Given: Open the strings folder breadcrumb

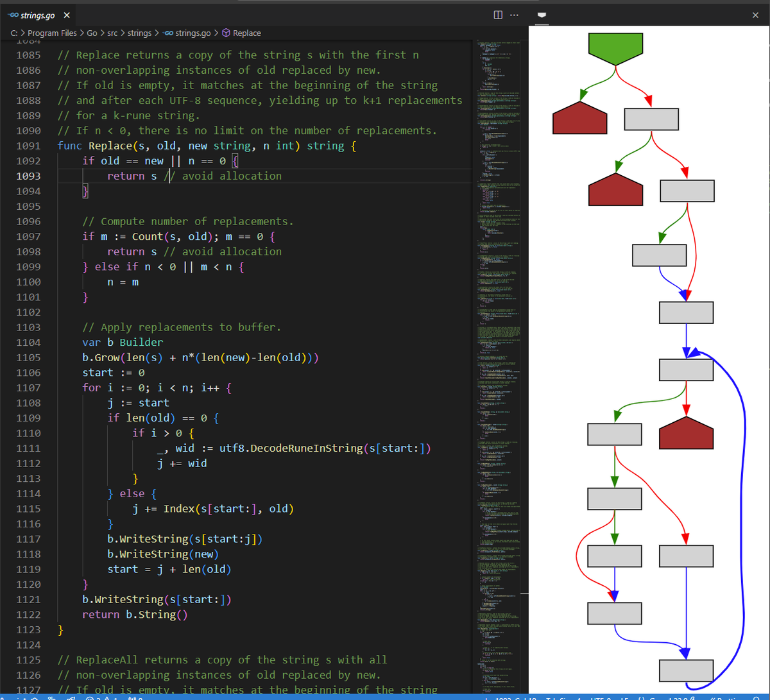Looking at the screenshot, I should (x=139, y=33).
